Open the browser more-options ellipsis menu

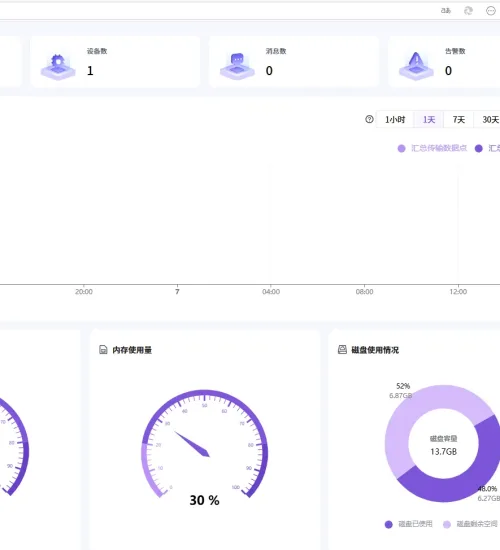491,11
